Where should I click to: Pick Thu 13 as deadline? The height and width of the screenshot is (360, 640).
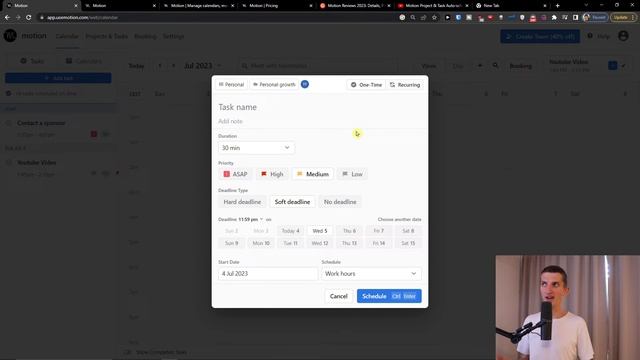pyautogui.click(x=349, y=243)
